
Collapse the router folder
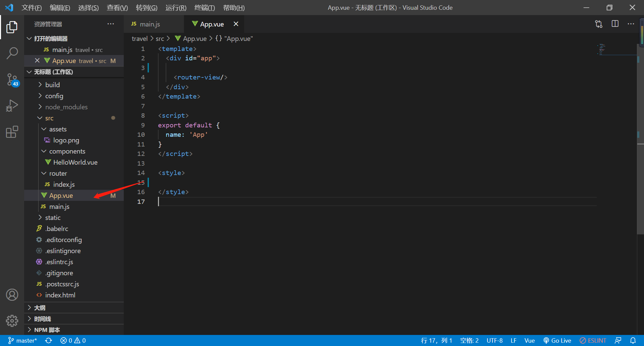click(x=74, y=173)
